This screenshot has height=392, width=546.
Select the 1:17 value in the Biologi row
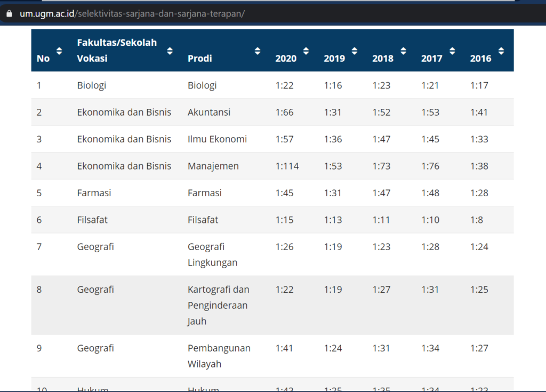[479, 85]
